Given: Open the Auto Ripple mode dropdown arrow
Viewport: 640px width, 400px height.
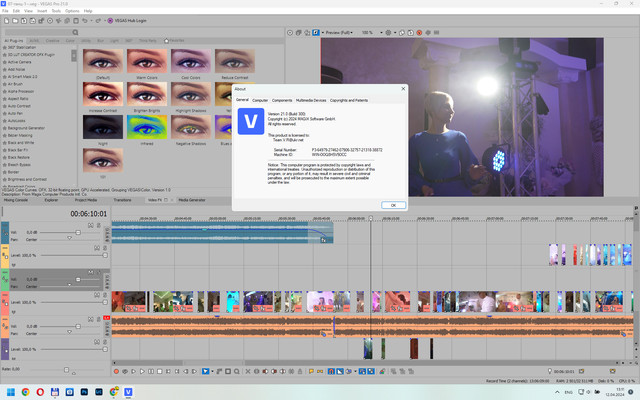Looking at the screenshot, I should (355, 371).
